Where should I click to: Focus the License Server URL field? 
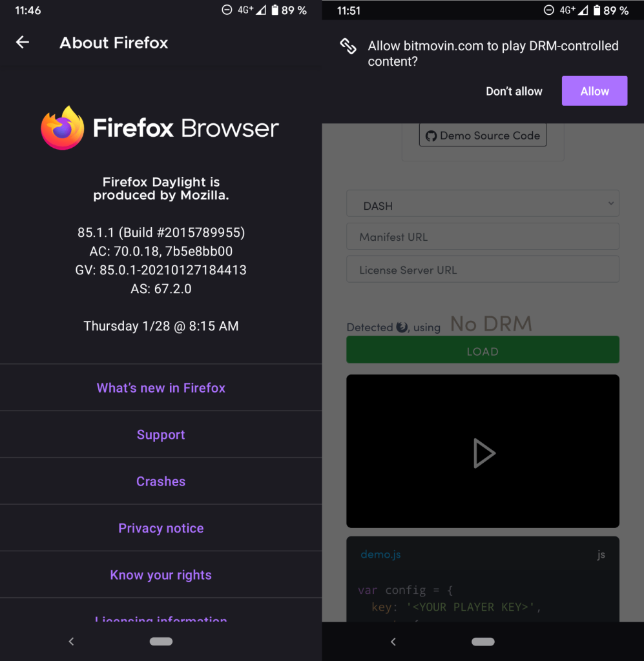(x=483, y=270)
